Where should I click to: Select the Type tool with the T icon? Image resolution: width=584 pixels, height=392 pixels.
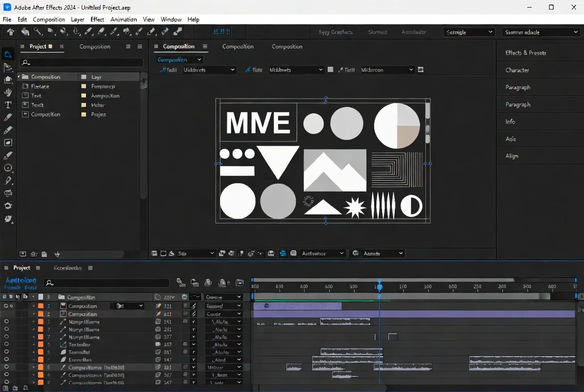click(8, 104)
